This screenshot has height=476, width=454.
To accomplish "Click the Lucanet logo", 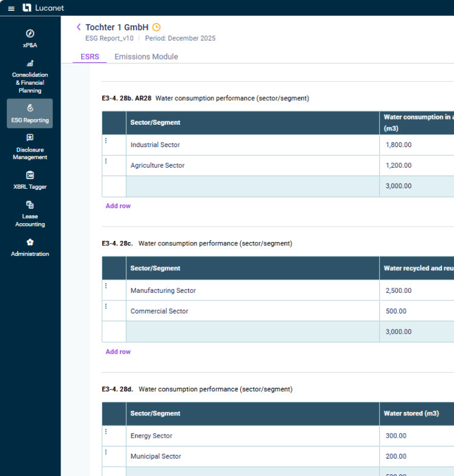I will pos(43,8).
